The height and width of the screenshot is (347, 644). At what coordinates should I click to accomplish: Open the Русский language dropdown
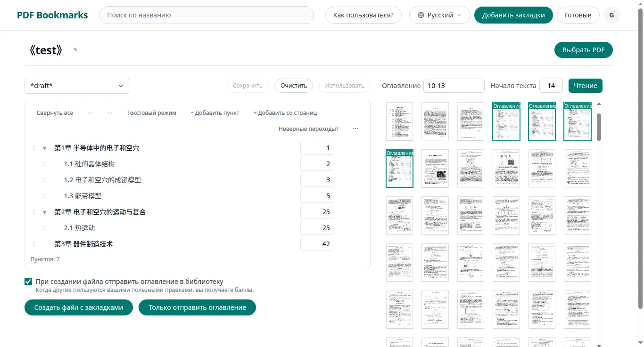[x=440, y=15]
